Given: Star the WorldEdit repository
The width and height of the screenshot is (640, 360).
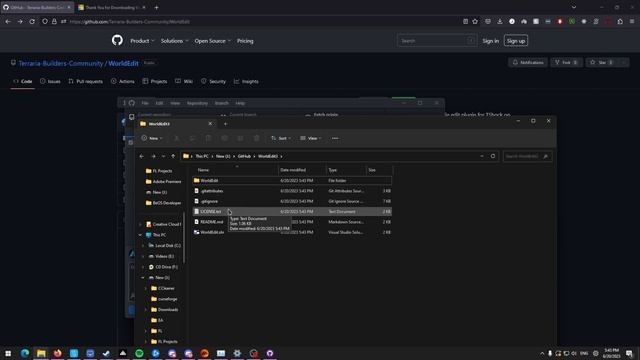Looking at the screenshot, I should click(x=602, y=62).
